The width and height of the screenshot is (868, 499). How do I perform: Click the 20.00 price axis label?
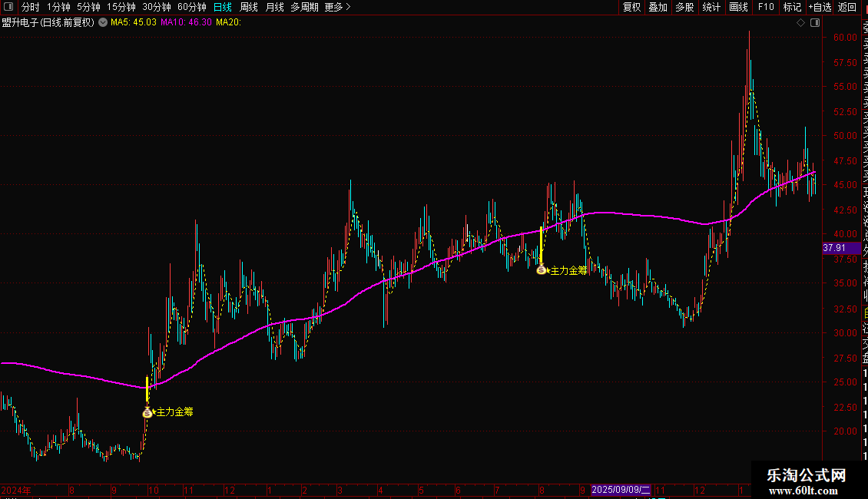point(845,431)
